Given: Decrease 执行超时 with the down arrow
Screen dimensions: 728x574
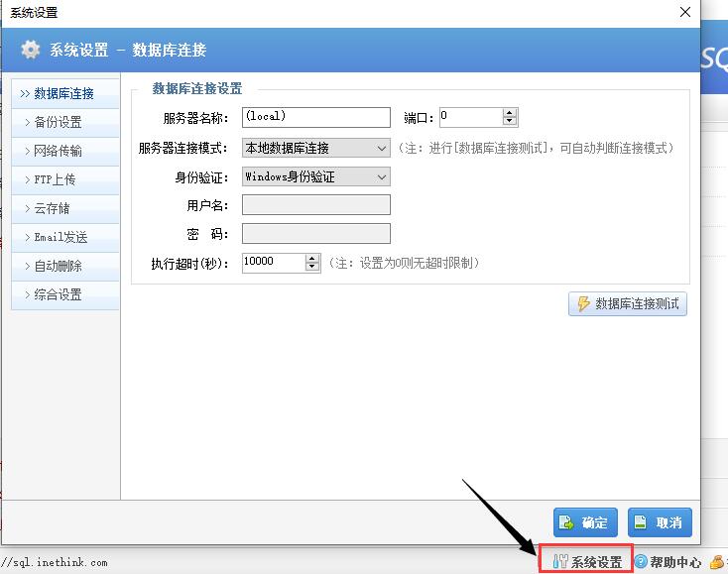Looking at the screenshot, I should click(x=312, y=268).
